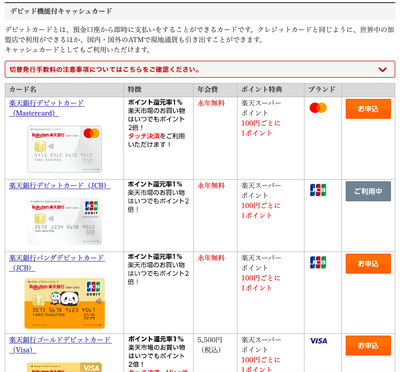400x372 pixels.
Task: Click VISA logo in brand column
Action: [x=318, y=341]
